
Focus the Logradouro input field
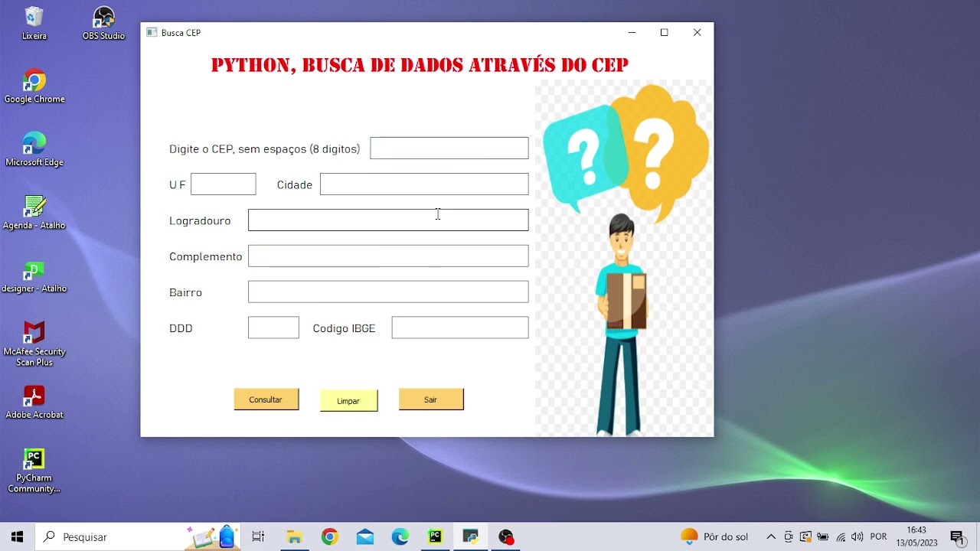coord(388,220)
